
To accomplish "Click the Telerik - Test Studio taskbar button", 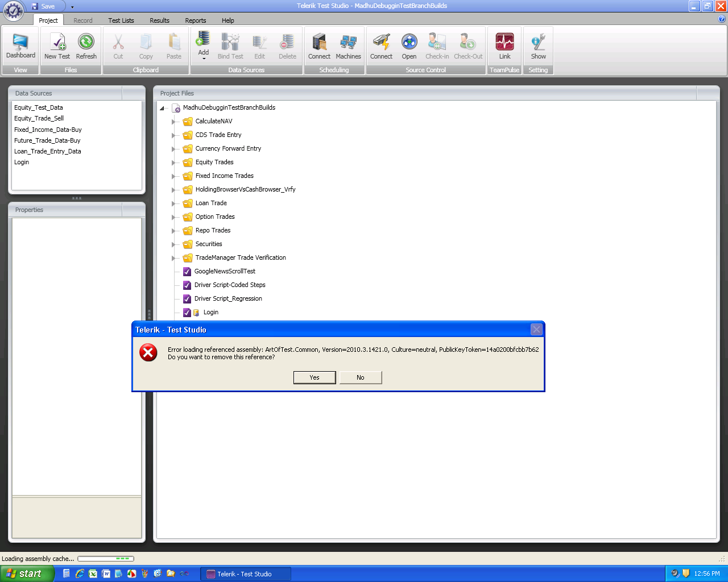I will pos(245,574).
